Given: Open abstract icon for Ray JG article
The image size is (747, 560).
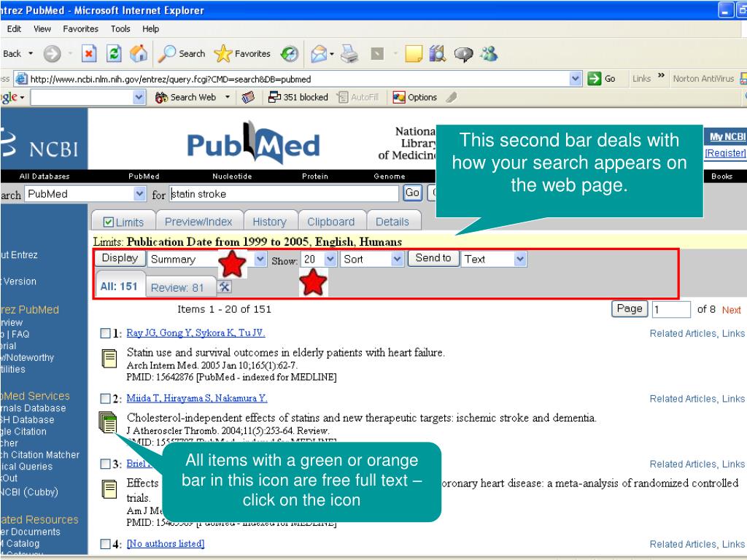Looking at the screenshot, I should pyautogui.click(x=109, y=359).
